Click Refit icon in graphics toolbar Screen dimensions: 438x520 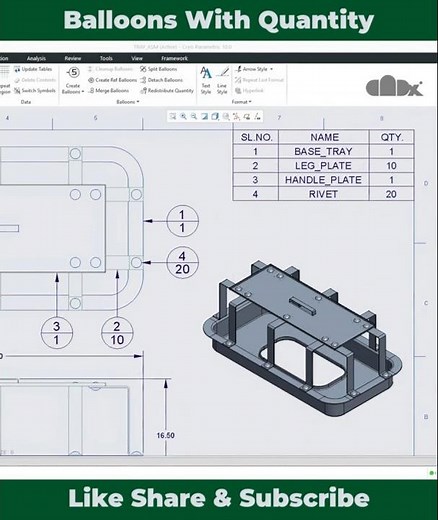pyautogui.click(x=173, y=116)
